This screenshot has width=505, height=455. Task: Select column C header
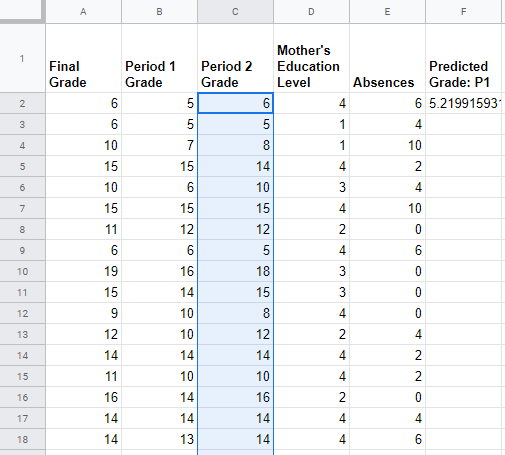click(235, 12)
